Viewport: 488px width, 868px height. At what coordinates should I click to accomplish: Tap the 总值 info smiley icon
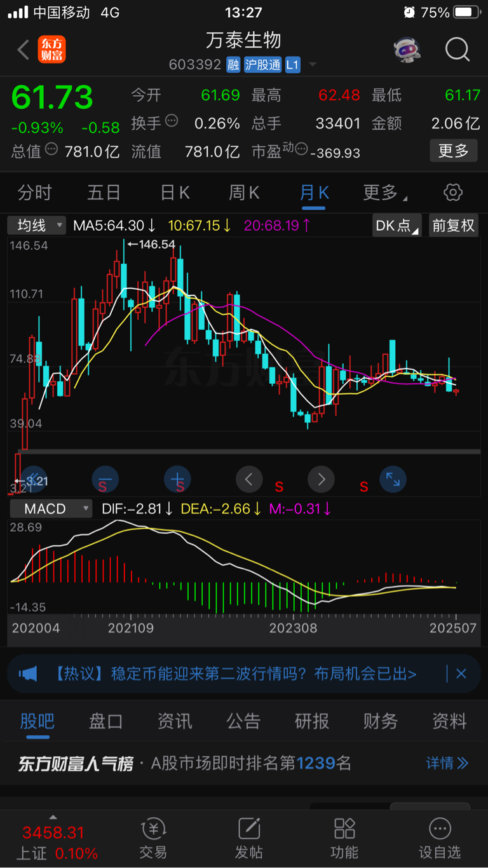(x=51, y=149)
